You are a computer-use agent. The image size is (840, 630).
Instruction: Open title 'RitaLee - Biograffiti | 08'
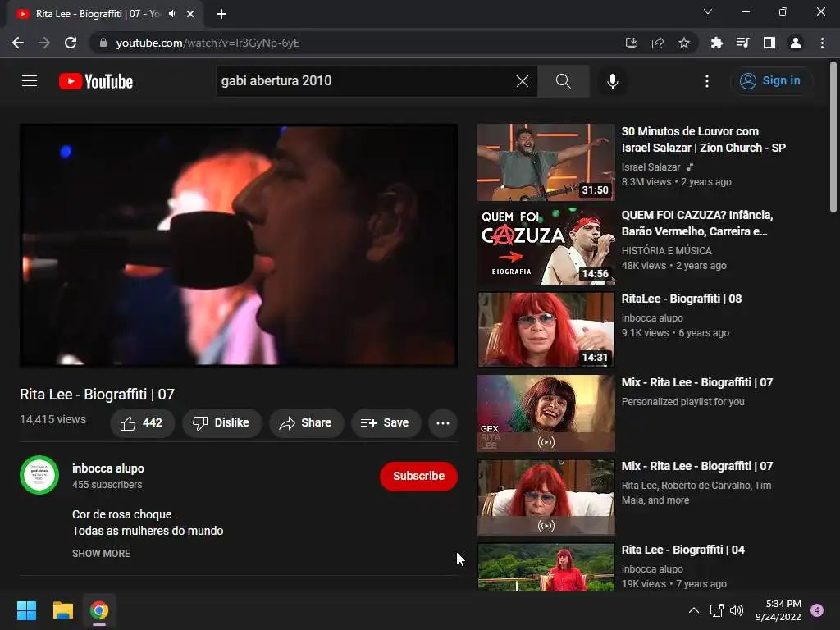(682, 299)
